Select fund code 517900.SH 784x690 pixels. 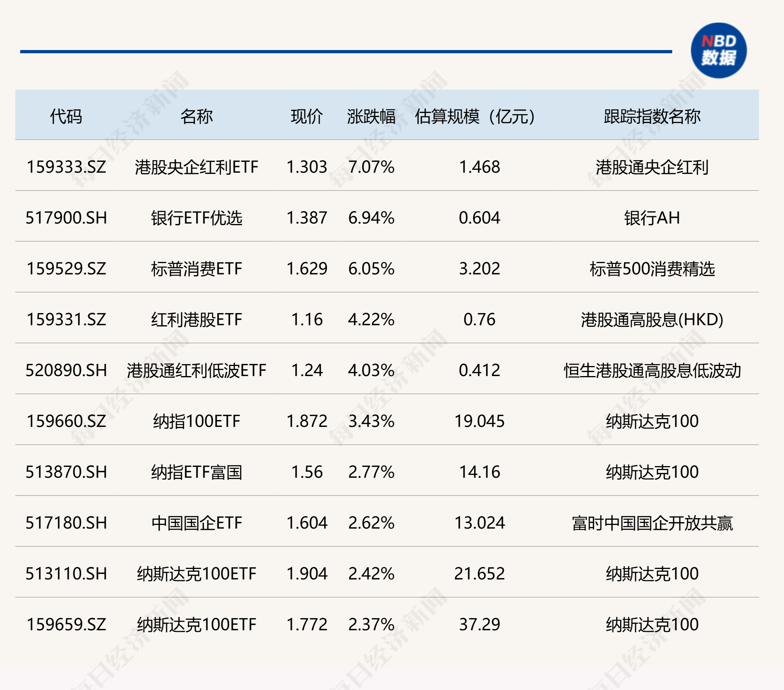coord(66,218)
